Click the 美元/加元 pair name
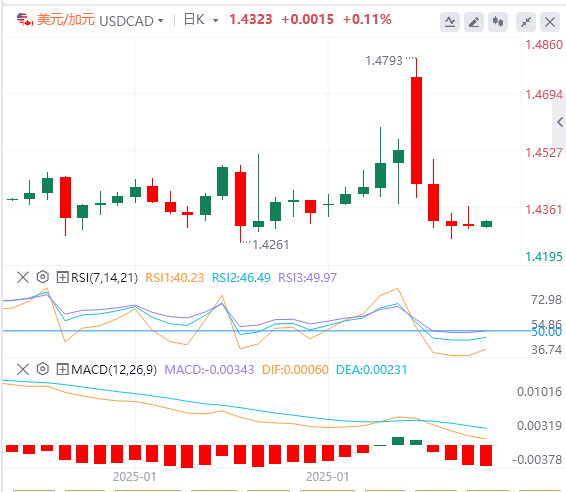566x492 pixels. click(x=66, y=19)
